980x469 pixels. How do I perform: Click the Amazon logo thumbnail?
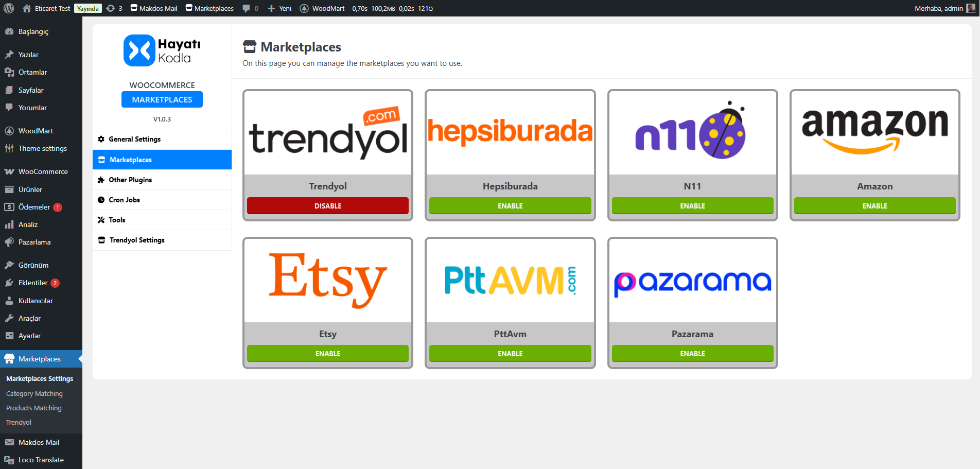(x=874, y=133)
